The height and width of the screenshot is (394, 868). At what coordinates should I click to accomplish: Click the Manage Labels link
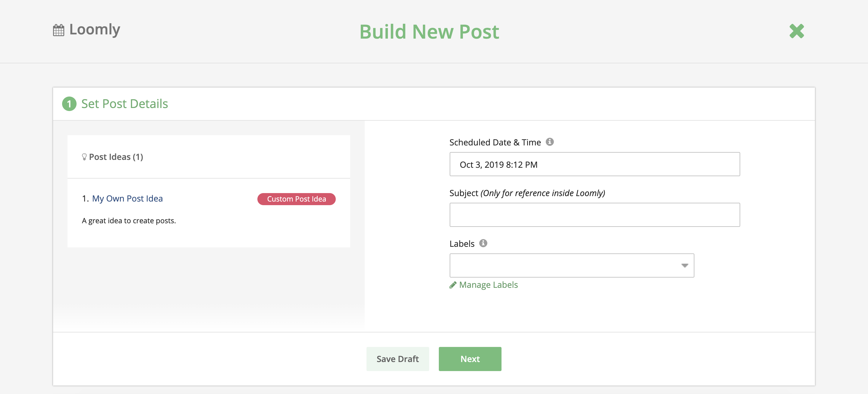point(488,285)
